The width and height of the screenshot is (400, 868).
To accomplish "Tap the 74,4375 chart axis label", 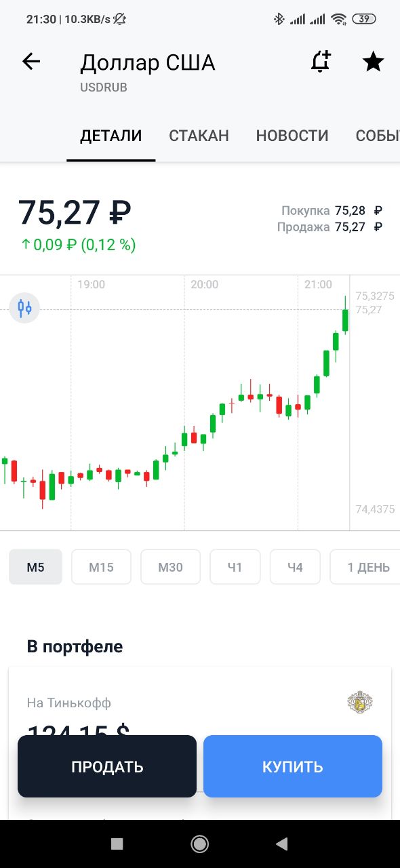I will (375, 509).
